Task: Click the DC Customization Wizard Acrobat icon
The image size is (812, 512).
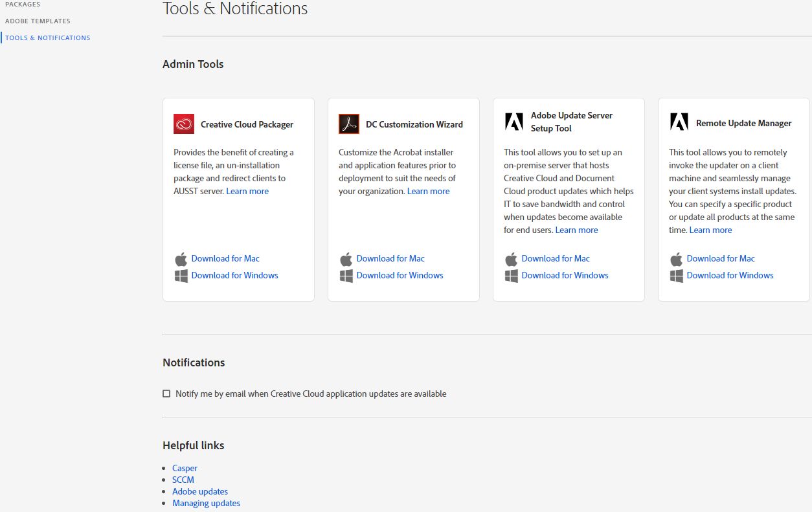Action: (349, 124)
